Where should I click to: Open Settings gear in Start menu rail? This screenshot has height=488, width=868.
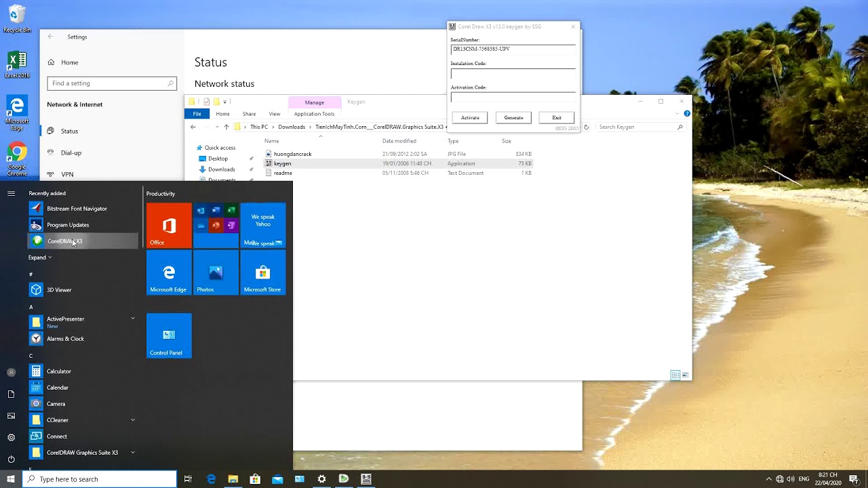(x=11, y=437)
